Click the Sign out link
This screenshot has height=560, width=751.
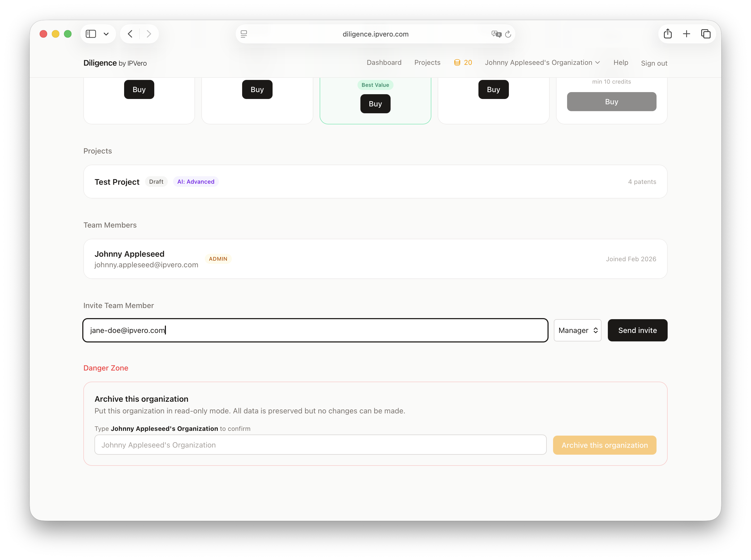point(654,64)
